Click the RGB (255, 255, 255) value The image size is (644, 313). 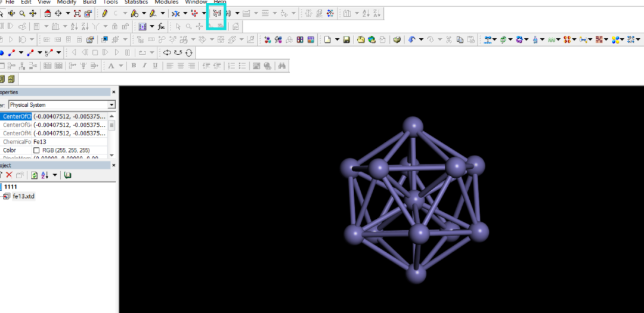(66, 150)
